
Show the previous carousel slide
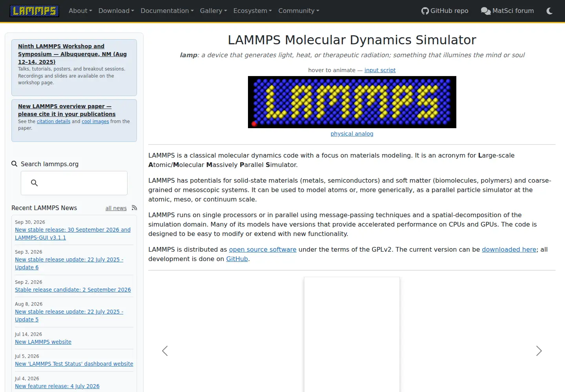click(165, 351)
